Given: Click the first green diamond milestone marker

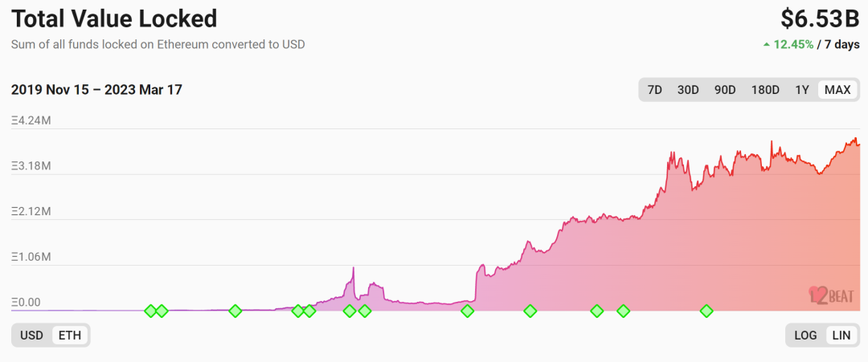Looking at the screenshot, I should pyautogui.click(x=150, y=311).
